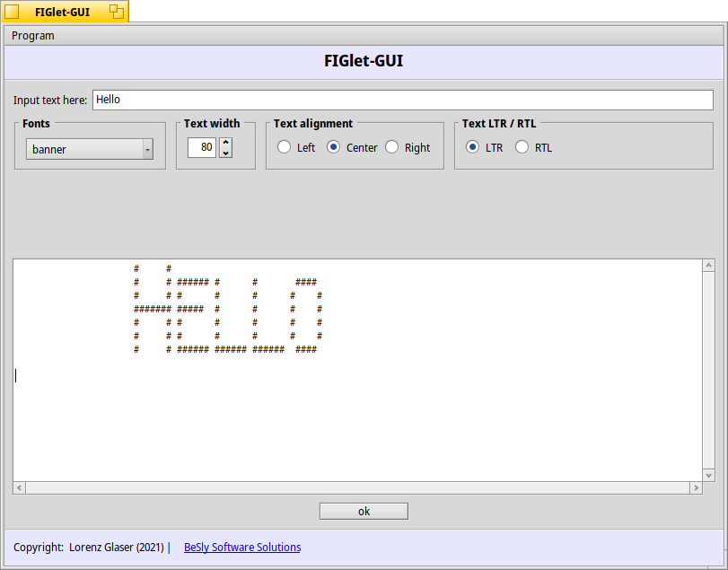Decrease text width with the down arrow

[x=225, y=153]
